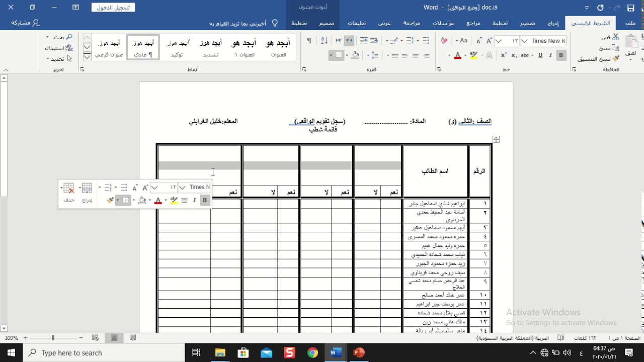Click the Clear Formatting eraser icon
The width and height of the screenshot is (644, 362).
coord(444,41)
